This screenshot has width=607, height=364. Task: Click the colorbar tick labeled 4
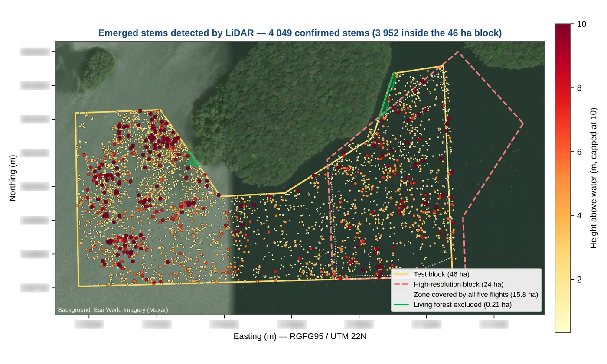pos(579,216)
